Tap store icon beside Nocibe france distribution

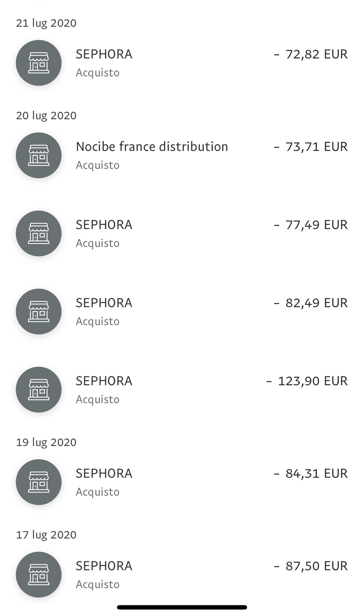(x=39, y=155)
